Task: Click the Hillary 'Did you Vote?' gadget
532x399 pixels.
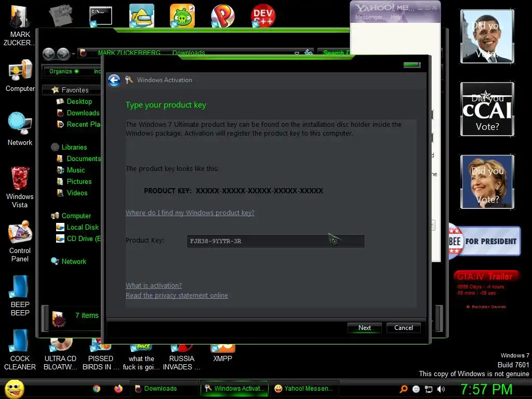Action: pos(487,182)
